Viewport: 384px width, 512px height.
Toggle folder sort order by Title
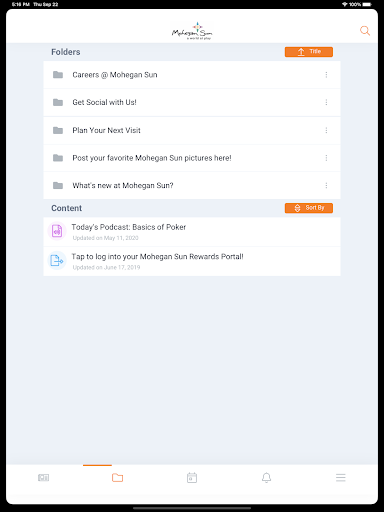tap(309, 52)
